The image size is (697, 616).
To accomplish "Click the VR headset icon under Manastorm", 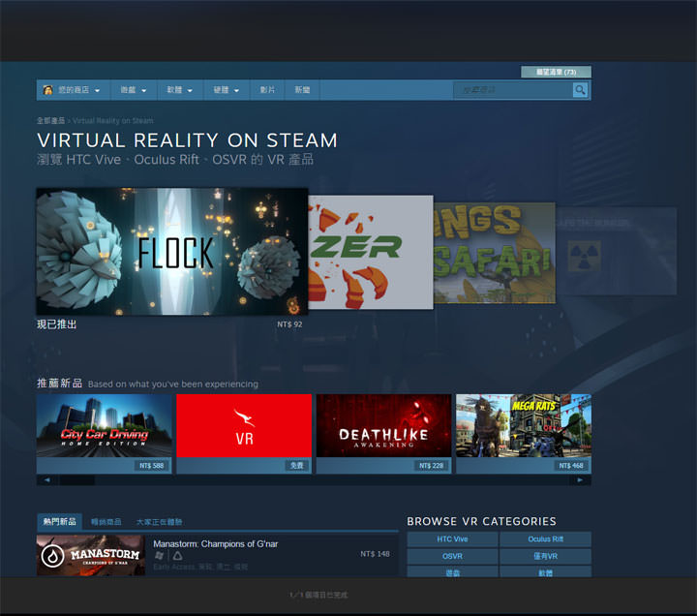I will 177,557.
